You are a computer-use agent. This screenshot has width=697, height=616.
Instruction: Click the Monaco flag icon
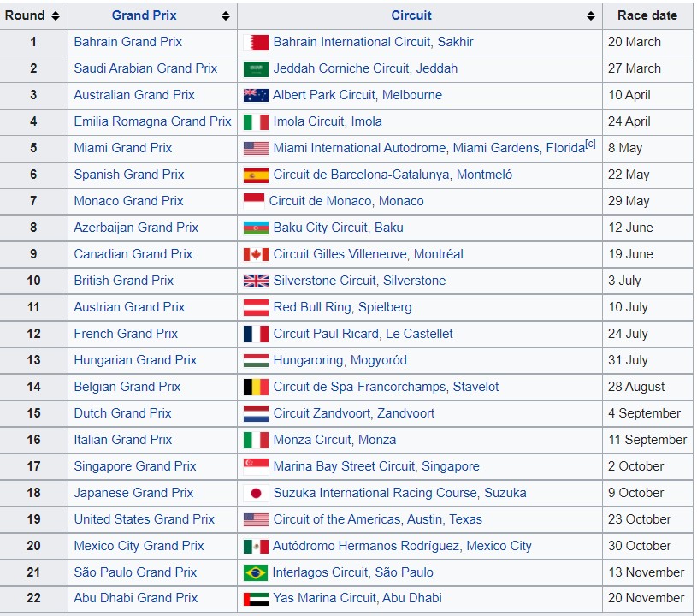[254, 201]
